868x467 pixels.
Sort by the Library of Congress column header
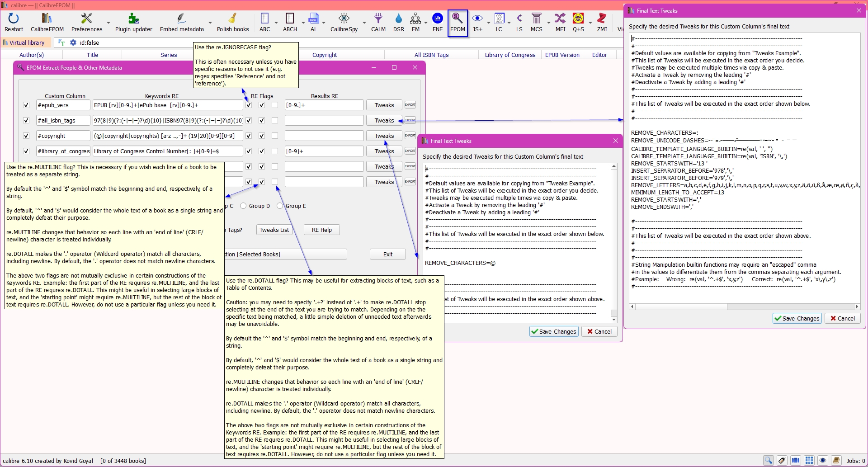click(x=509, y=55)
